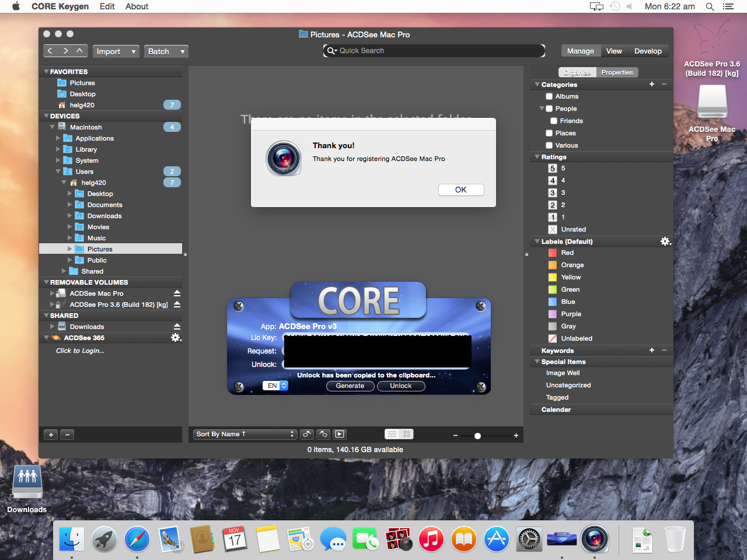Go forward with the right arrow button
The image size is (747, 560).
pos(65,51)
